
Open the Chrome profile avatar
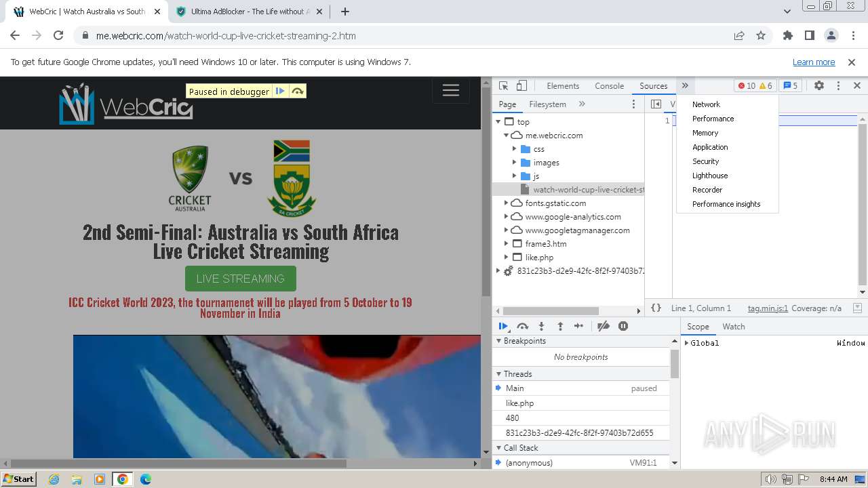(x=831, y=36)
